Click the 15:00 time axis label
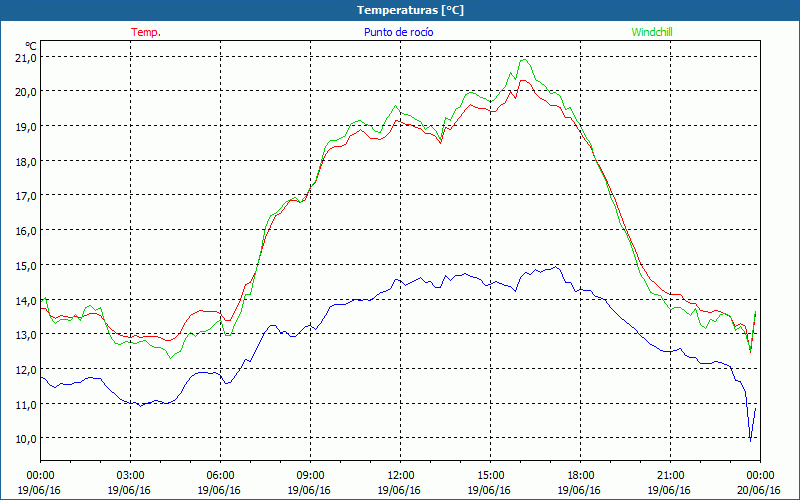Viewport: 800px width, 500px height. tap(490, 476)
